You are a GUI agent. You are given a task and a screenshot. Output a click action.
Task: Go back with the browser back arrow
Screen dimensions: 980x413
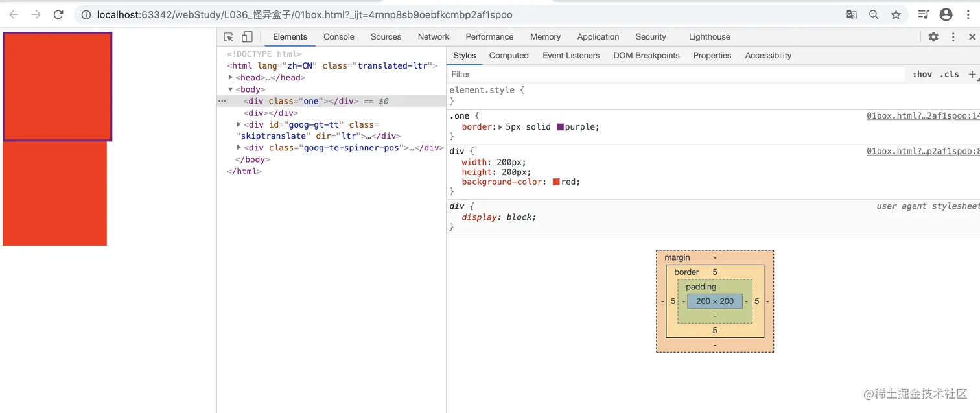click(x=14, y=14)
